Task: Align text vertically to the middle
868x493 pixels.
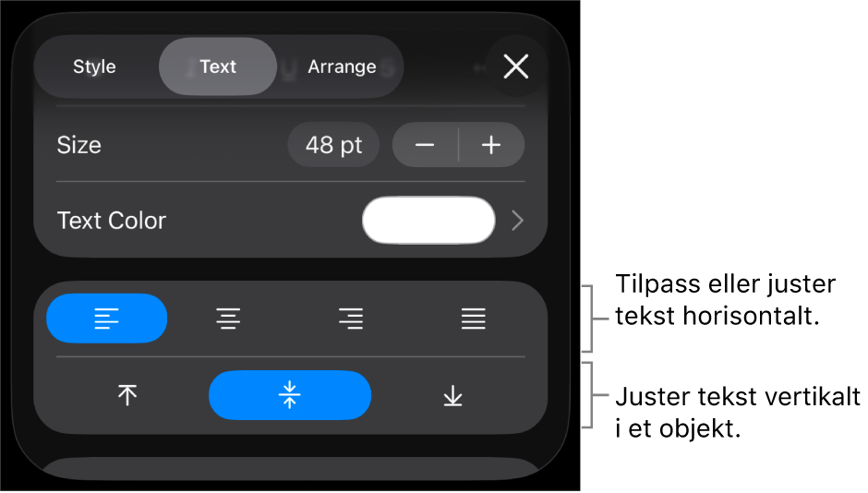Action: tap(290, 396)
